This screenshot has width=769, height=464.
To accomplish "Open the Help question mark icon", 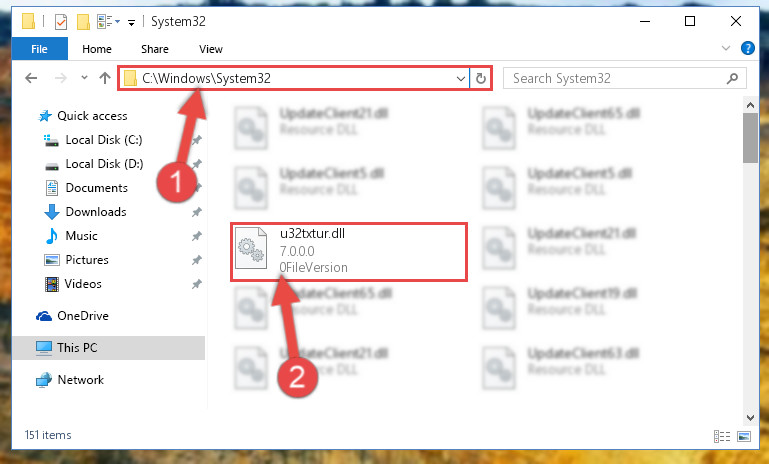I will [747, 48].
